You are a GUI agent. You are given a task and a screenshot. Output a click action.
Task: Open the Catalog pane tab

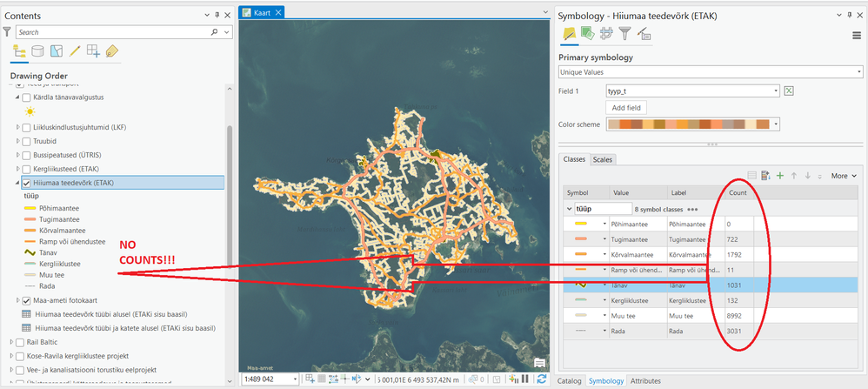(x=571, y=381)
